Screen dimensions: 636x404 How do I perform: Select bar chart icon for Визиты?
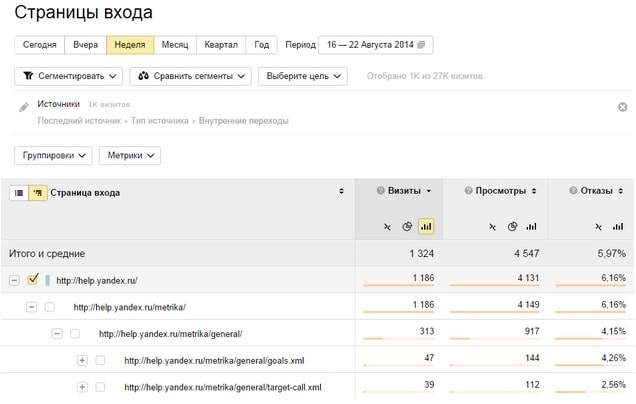tap(426, 226)
